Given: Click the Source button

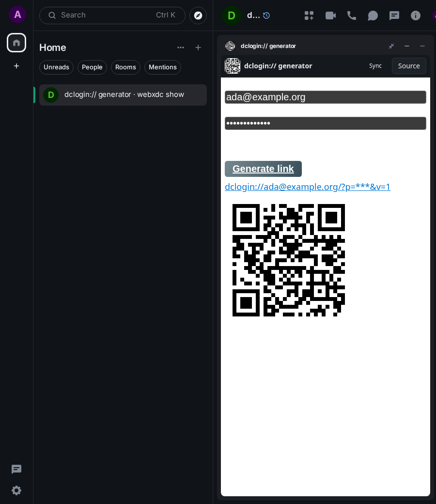Looking at the screenshot, I should (x=409, y=66).
